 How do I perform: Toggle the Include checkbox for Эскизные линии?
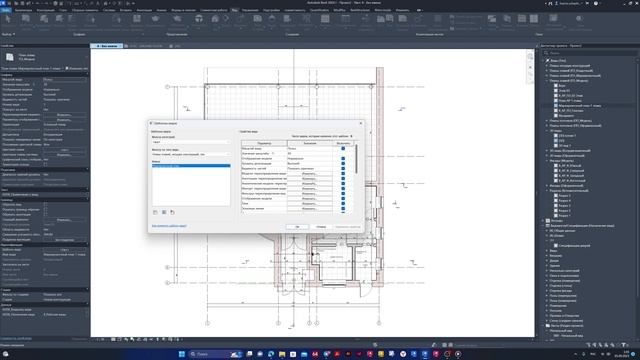343,209
